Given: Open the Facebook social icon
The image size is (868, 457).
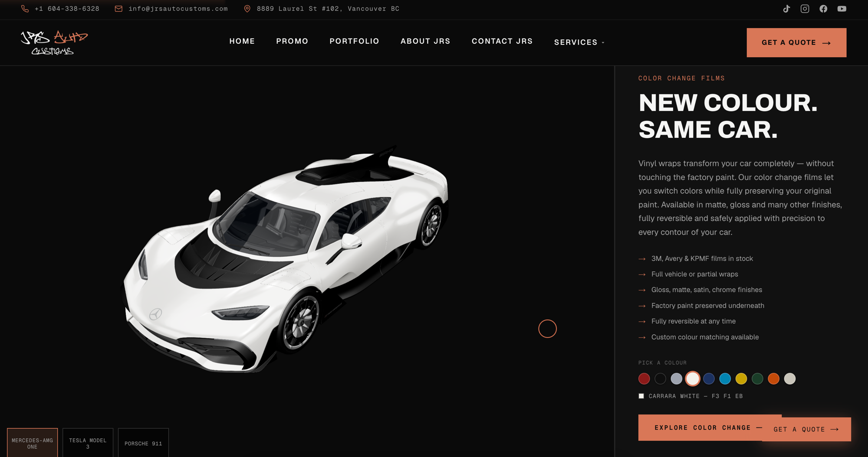Looking at the screenshot, I should click(x=823, y=9).
